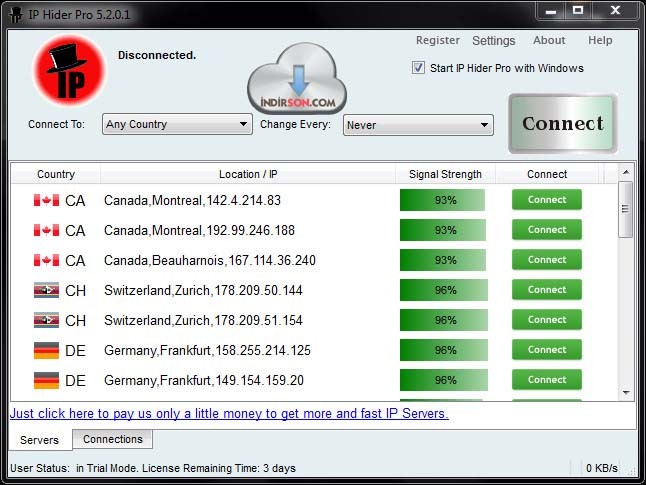646x485 pixels.
Task: Connect to Beauharnois server 167.114.36.240
Action: [x=547, y=260]
